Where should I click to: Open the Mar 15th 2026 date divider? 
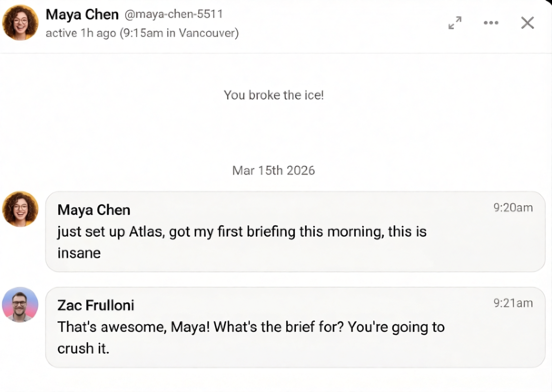click(x=273, y=171)
